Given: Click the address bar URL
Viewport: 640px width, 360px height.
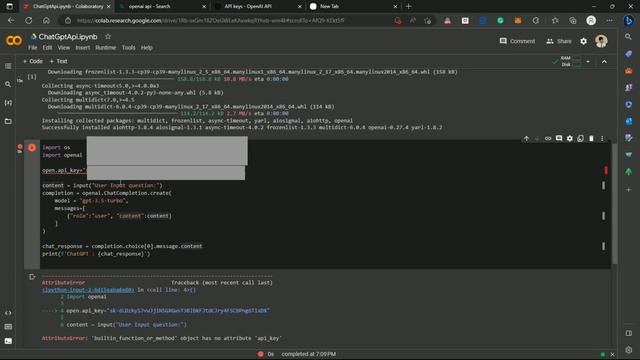Looking at the screenshot, I should click(210, 20).
